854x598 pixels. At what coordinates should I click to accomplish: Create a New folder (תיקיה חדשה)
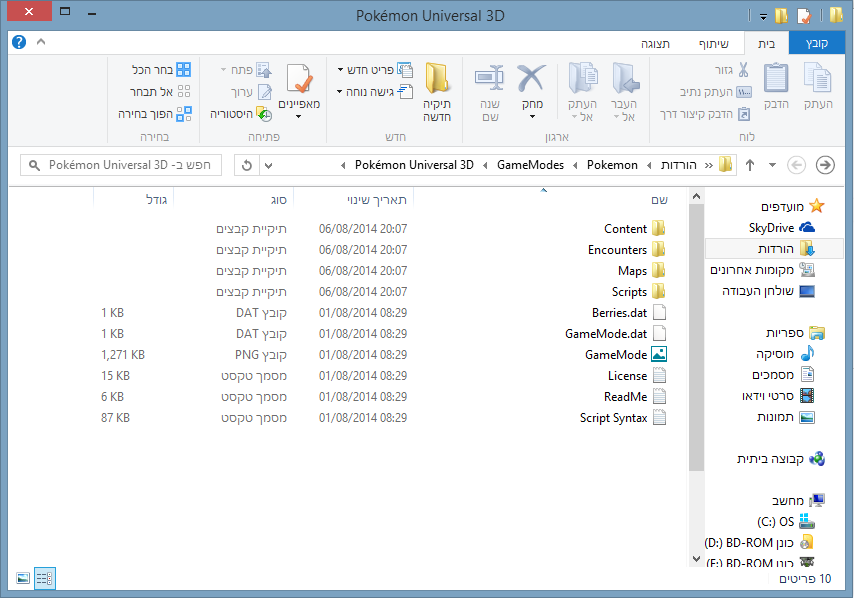pyautogui.click(x=437, y=91)
